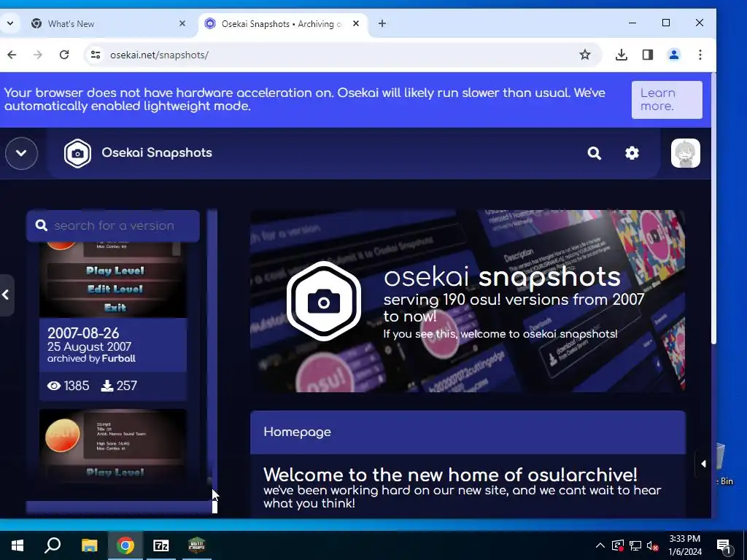Viewport: 747px width, 560px height.
Task: Show hidden system tray icons
Action: point(600,545)
